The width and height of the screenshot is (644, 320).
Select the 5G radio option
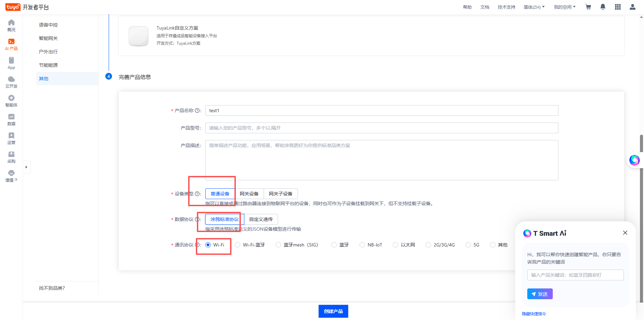point(468,245)
